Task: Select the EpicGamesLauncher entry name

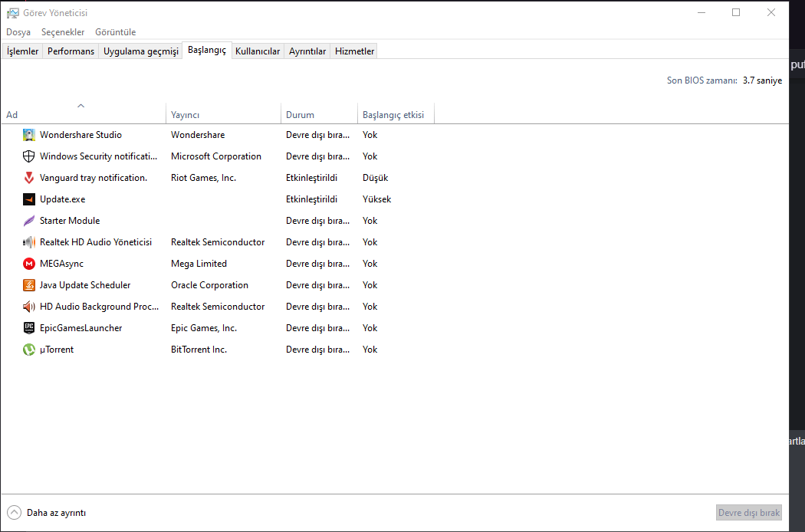Action: [81, 328]
